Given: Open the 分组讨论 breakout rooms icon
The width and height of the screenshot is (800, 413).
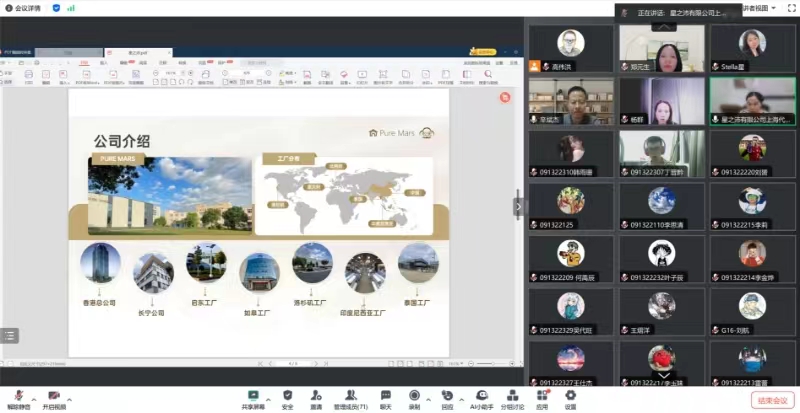Looking at the screenshot, I should point(512,396).
